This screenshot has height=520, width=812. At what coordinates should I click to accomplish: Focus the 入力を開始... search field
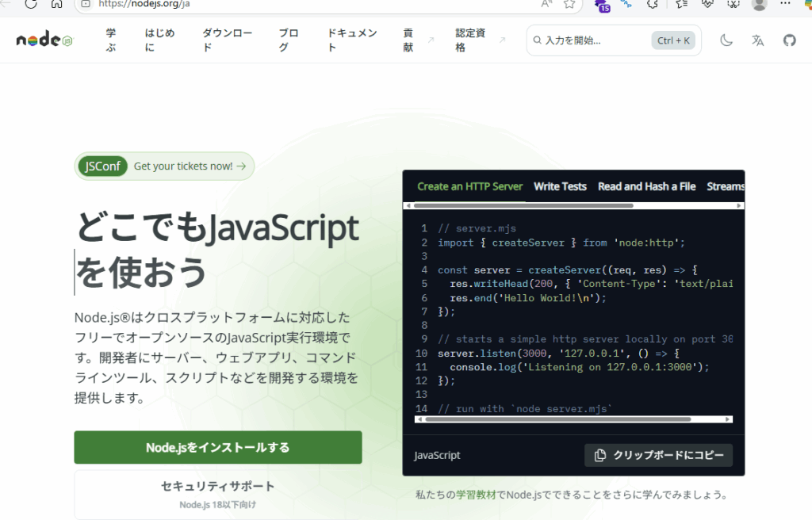coord(614,40)
